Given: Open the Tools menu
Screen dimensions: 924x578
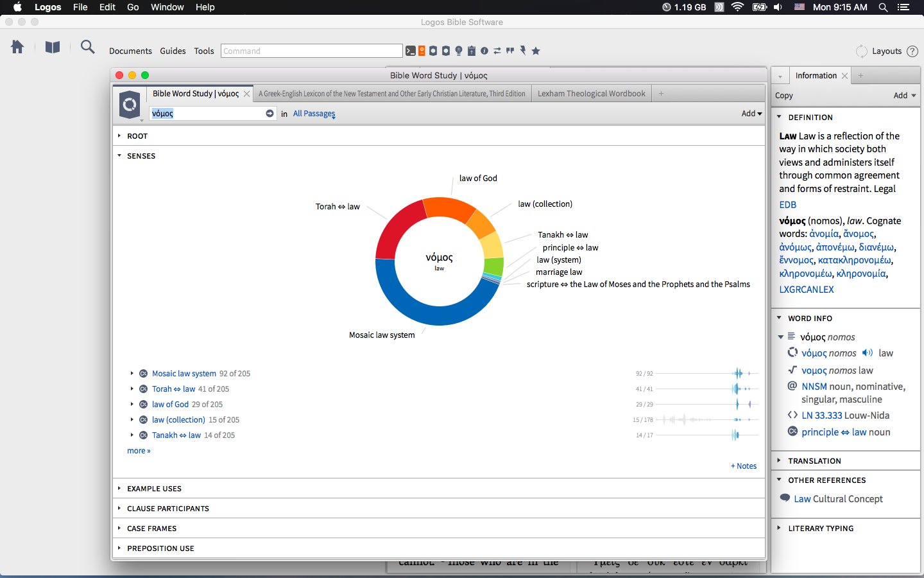Looking at the screenshot, I should click(x=204, y=51).
